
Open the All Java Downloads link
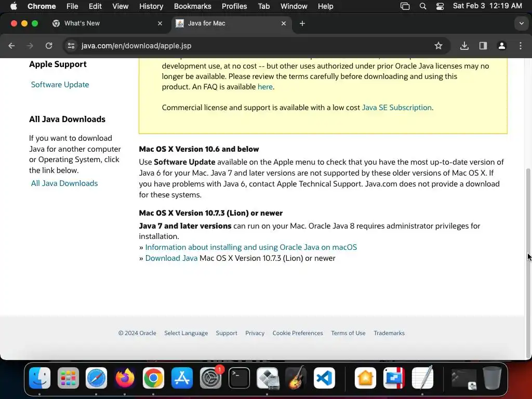(64, 183)
